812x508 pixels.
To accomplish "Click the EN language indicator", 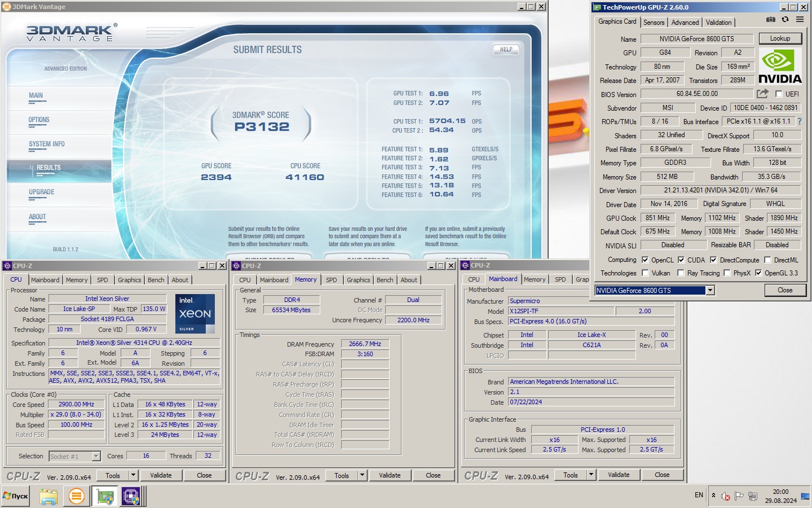I will click(x=699, y=495).
